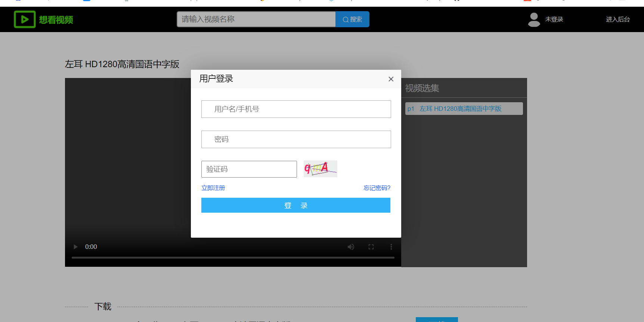Viewport: 644px width, 322px height.
Task: Submit with the 登 录 button
Action: click(296, 205)
